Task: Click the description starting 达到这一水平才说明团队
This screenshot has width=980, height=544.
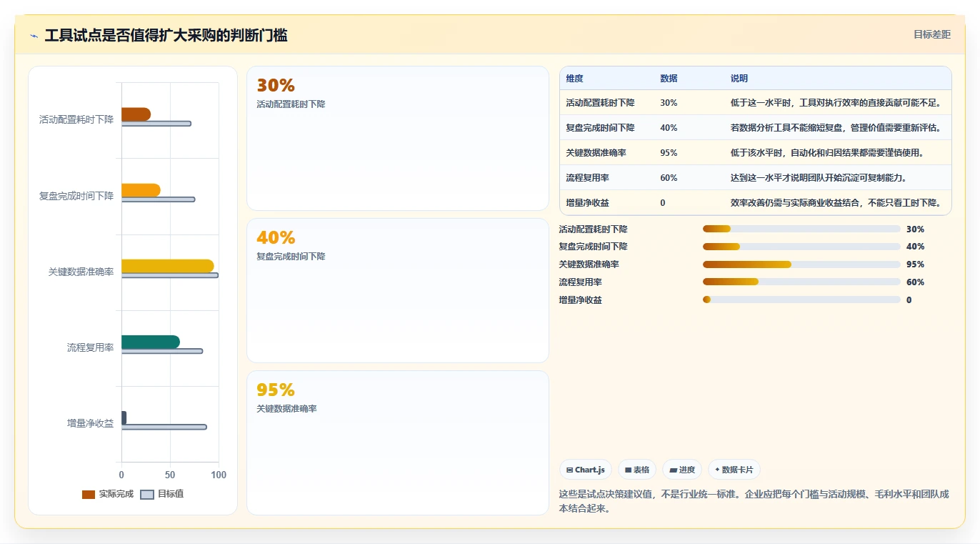Action: 819,178
